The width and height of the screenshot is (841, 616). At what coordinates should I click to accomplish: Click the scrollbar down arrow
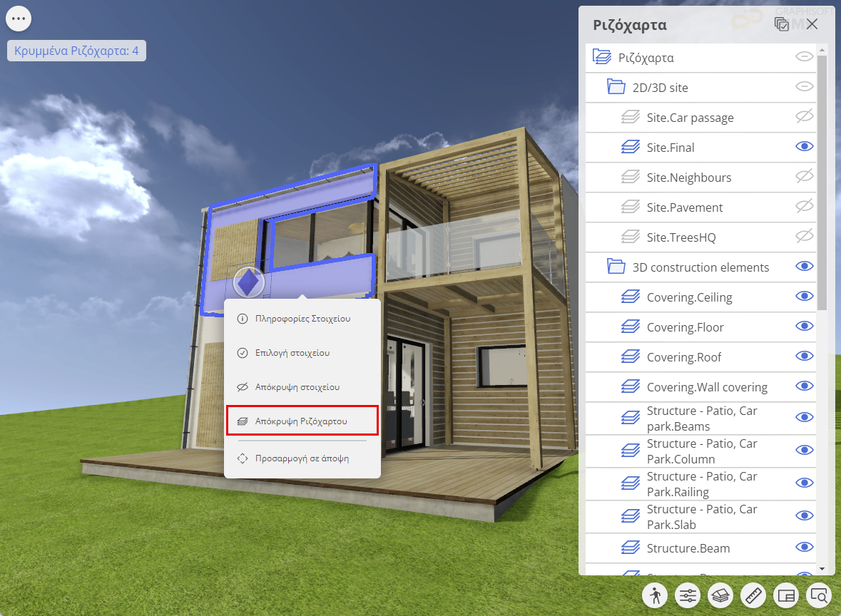[822, 569]
